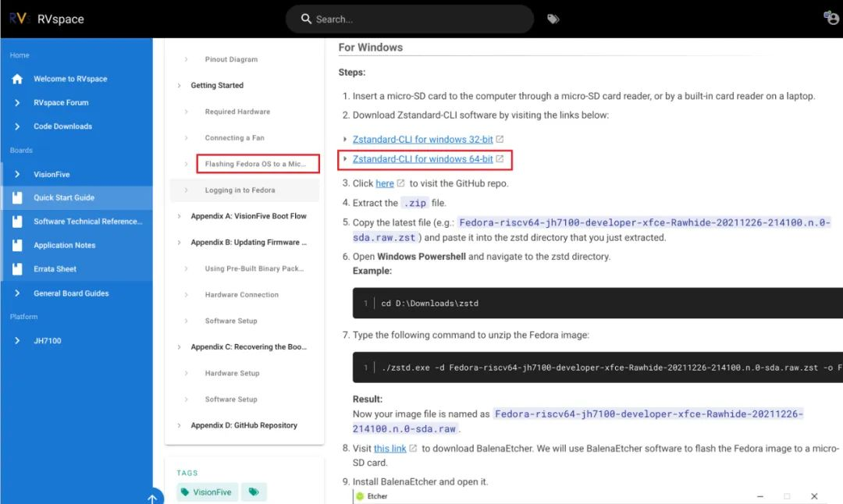Click the book icon beside Application Notes
This screenshot has height=504, width=843.
point(17,245)
